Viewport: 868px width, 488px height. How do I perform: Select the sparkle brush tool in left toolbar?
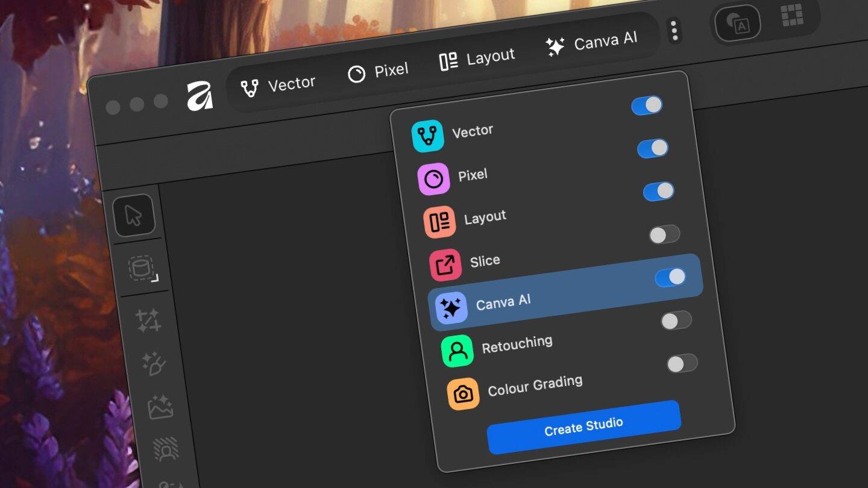point(154,364)
